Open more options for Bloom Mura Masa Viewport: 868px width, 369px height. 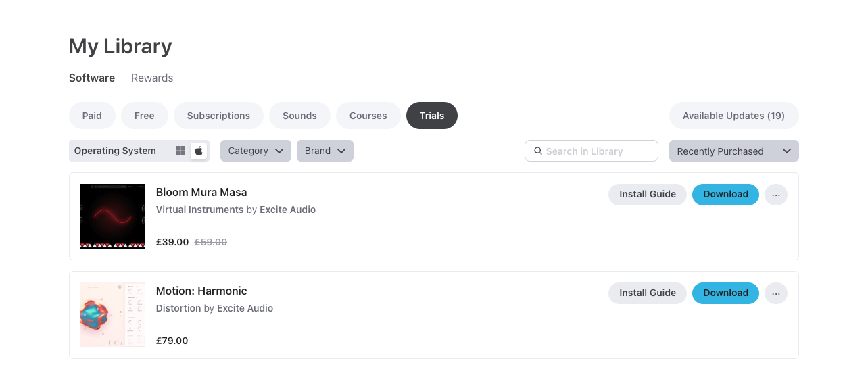(775, 195)
